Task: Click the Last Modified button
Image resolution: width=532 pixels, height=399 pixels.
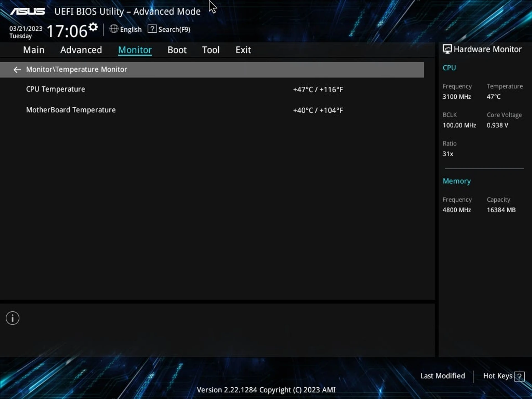Action: pyautogui.click(x=443, y=376)
